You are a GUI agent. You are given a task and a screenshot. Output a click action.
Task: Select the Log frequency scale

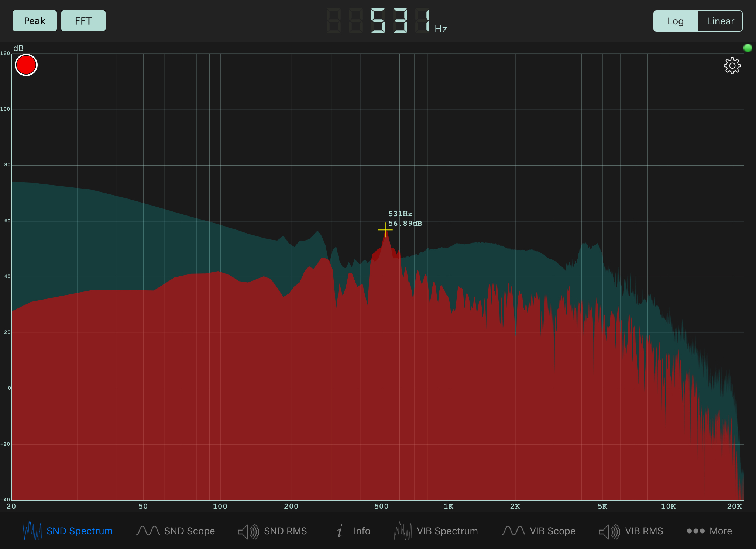(676, 21)
